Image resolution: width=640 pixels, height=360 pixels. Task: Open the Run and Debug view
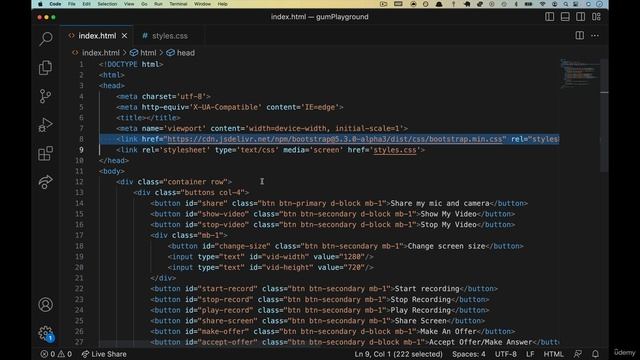[x=46, y=125]
